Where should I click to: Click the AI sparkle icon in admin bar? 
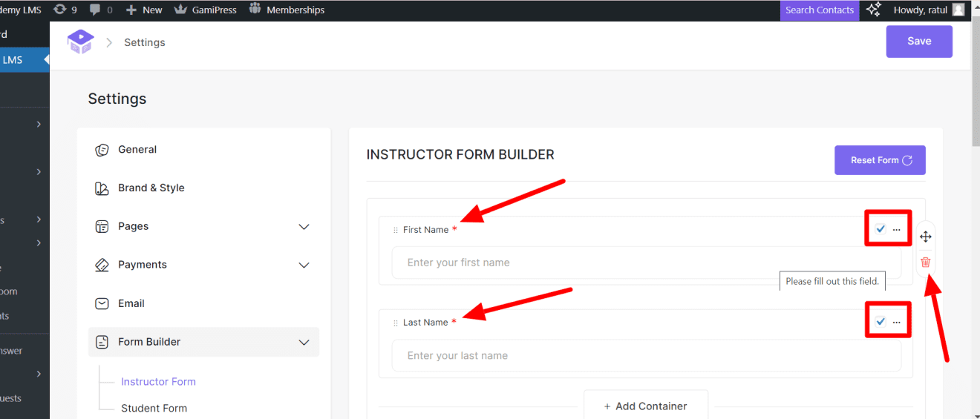(874, 10)
